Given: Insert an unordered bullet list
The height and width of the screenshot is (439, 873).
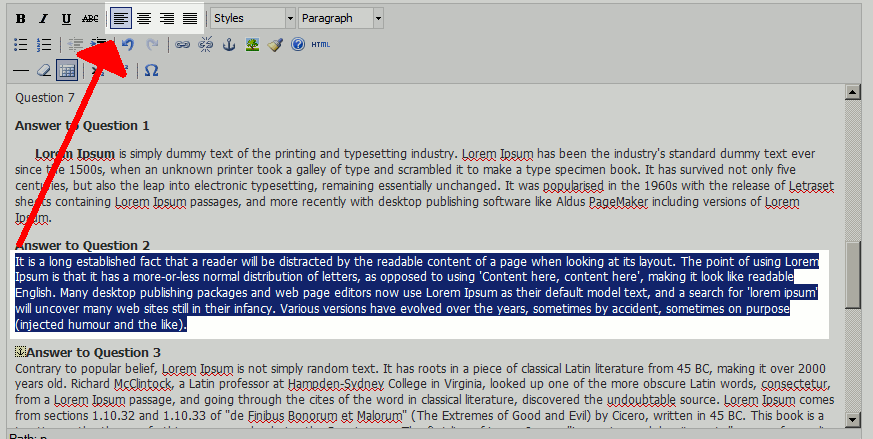Looking at the screenshot, I should [x=20, y=45].
